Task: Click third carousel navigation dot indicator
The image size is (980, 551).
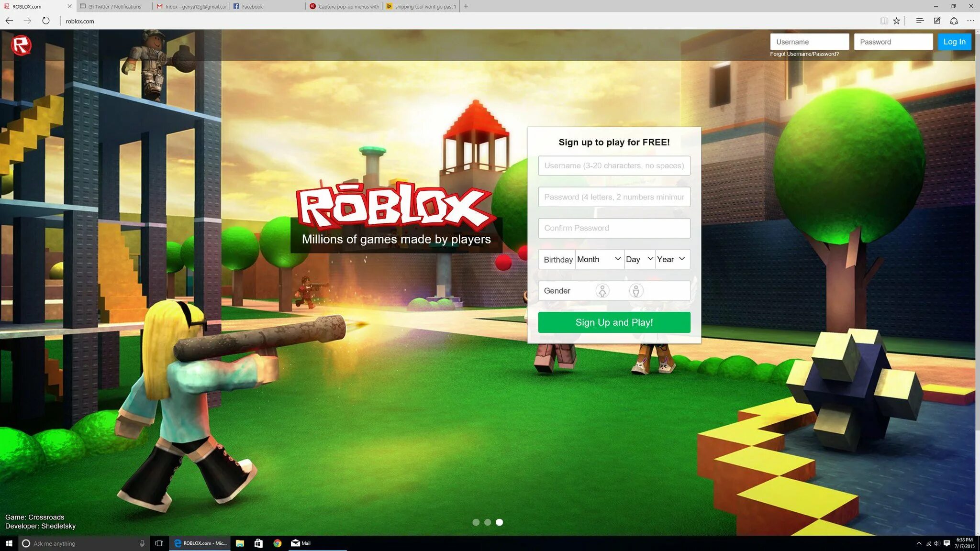Action: coord(499,522)
